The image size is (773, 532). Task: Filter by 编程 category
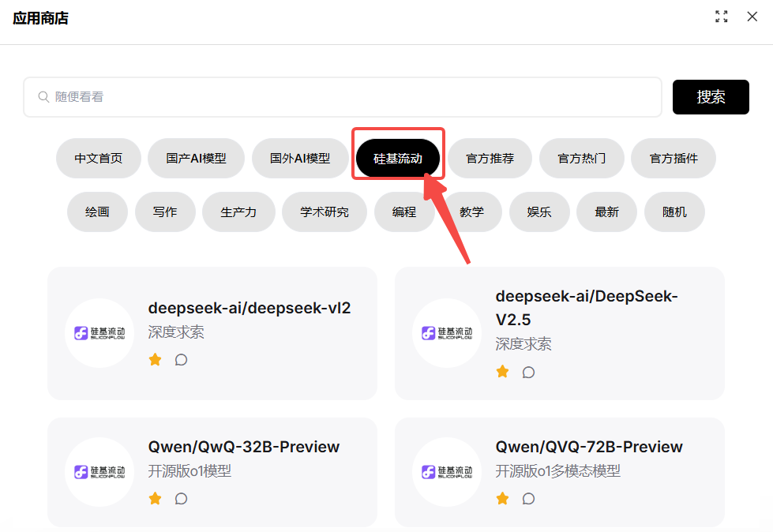[404, 212]
